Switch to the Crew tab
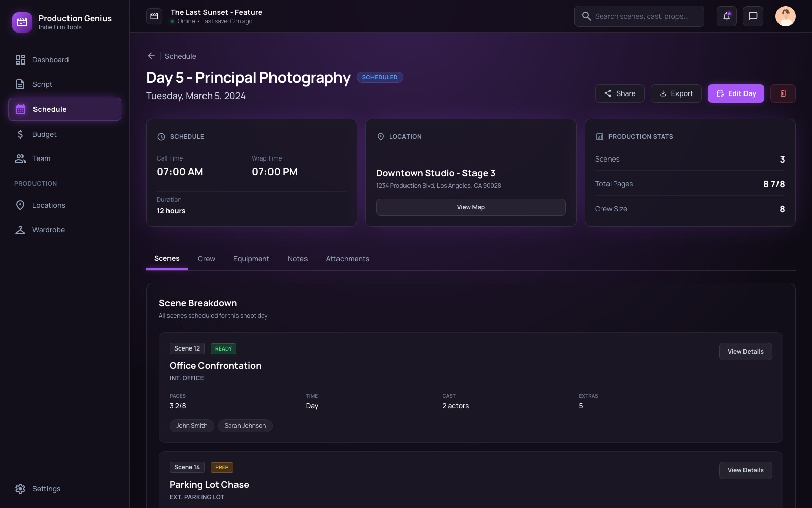 click(207, 259)
